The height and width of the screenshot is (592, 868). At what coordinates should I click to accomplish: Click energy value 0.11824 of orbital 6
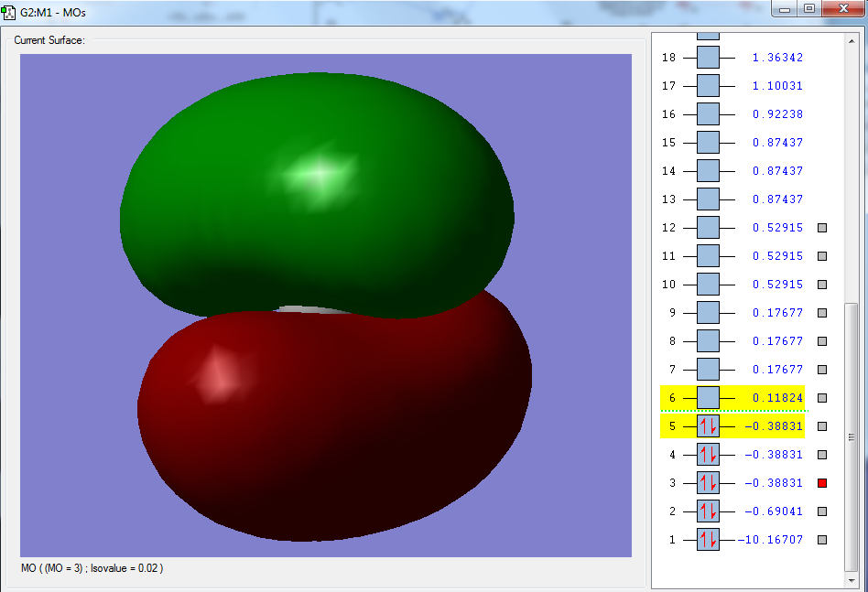click(777, 398)
